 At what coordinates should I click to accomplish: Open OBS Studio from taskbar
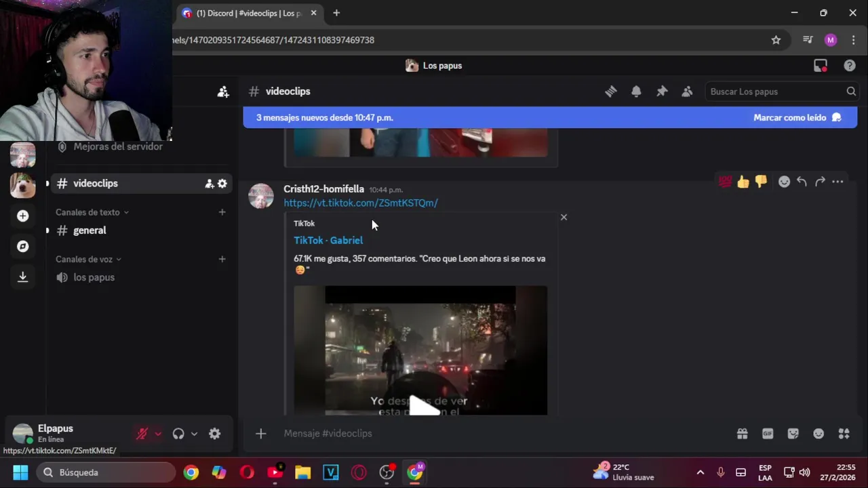pyautogui.click(x=387, y=472)
